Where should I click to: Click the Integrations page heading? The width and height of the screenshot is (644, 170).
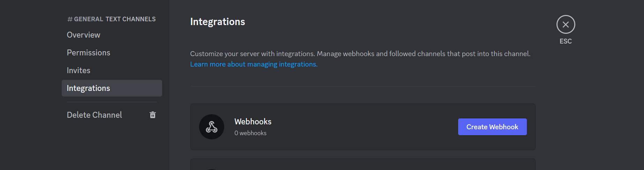click(218, 22)
